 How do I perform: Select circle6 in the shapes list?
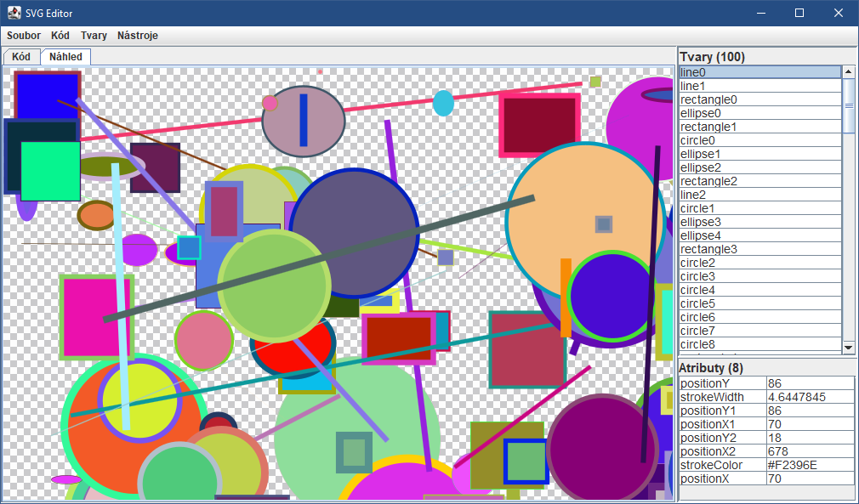[759, 317]
